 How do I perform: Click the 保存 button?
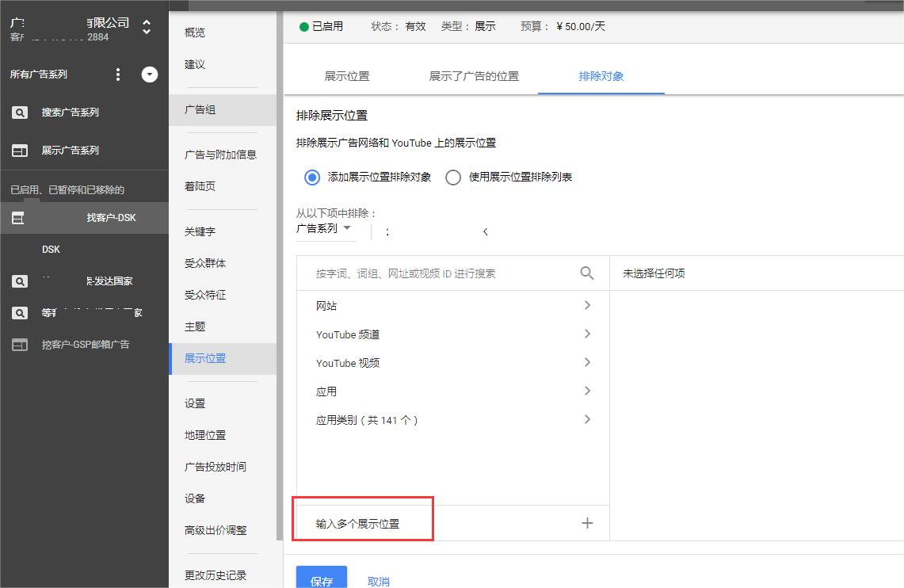[x=321, y=579]
